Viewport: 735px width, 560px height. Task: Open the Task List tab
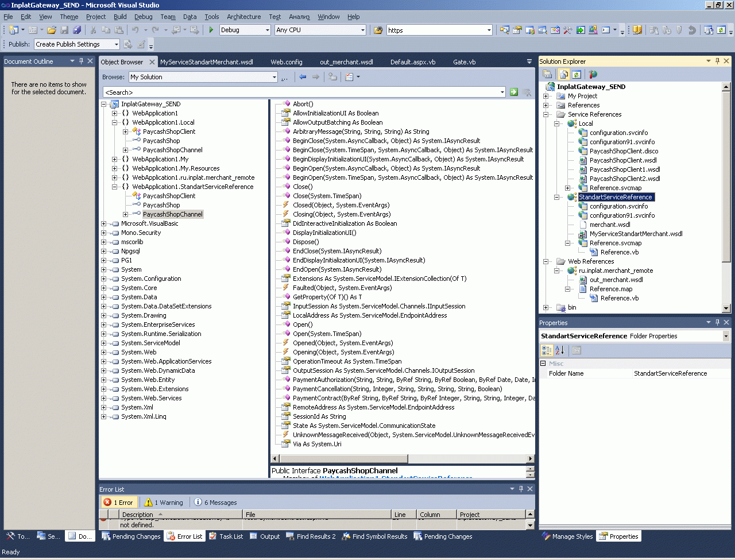click(226, 536)
